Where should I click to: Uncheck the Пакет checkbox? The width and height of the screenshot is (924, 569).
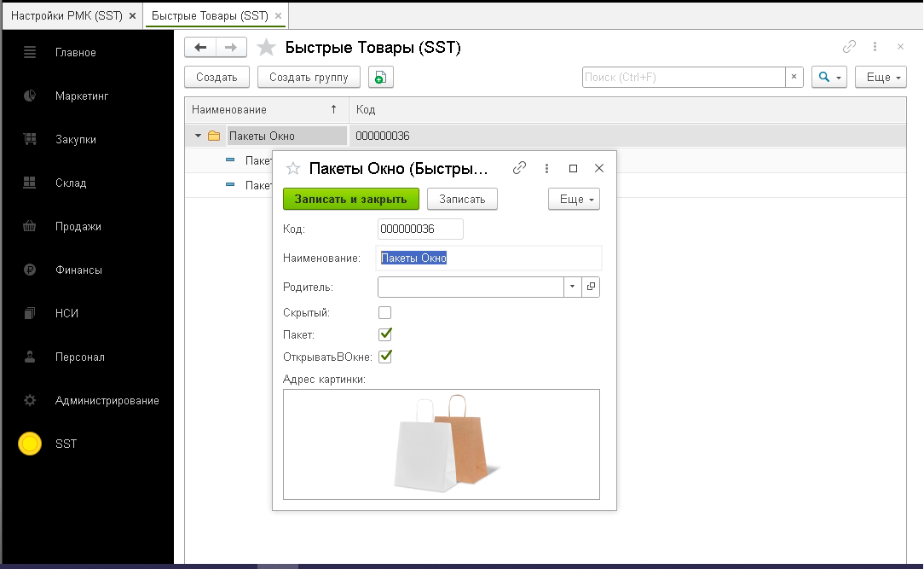pos(385,334)
